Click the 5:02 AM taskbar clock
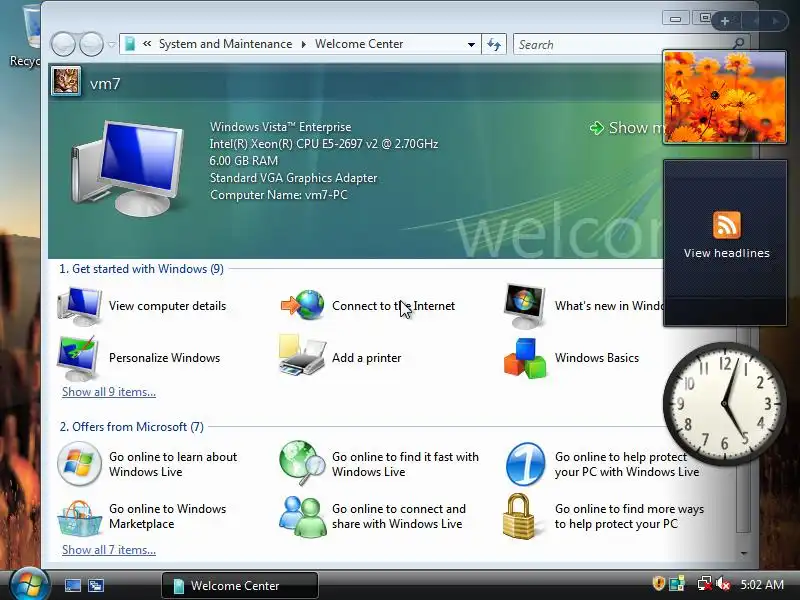The image size is (800, 600). (x=762, y=584)
